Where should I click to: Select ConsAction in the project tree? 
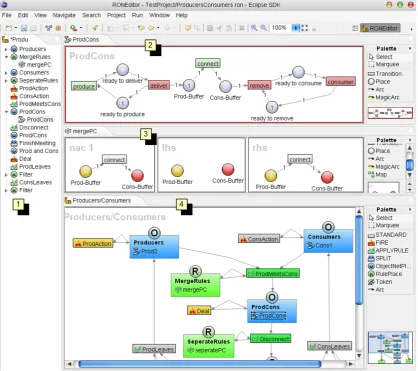30,96
